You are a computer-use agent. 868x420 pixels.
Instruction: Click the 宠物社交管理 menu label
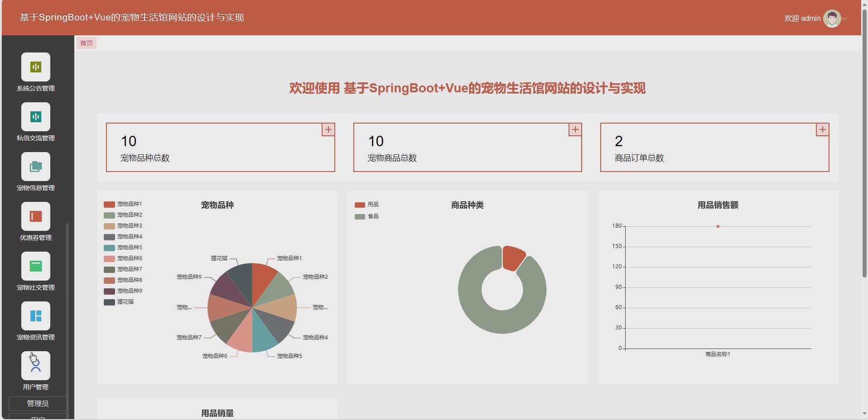point(36,287)
